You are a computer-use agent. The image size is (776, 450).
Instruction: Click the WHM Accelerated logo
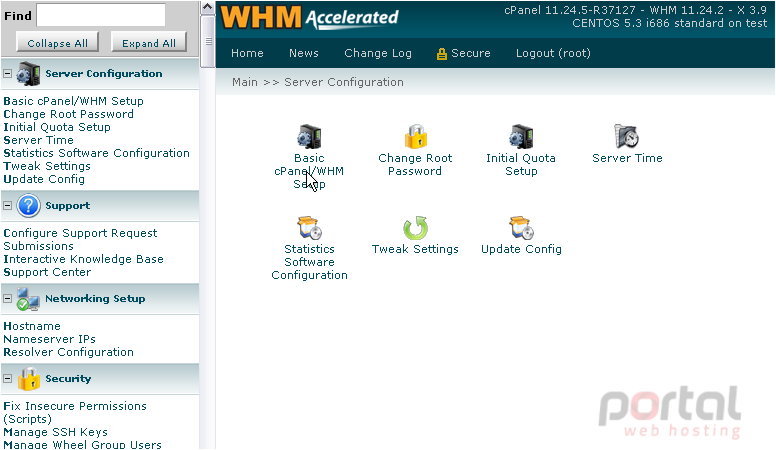click(x=309, y=17)
